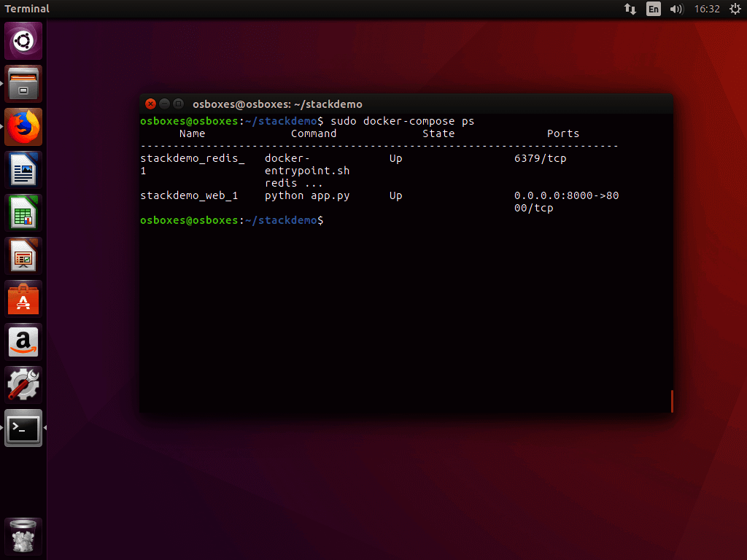Screen dimensions: 747x560
Task: Minimize the terminal window
Action: click(164, 104)
